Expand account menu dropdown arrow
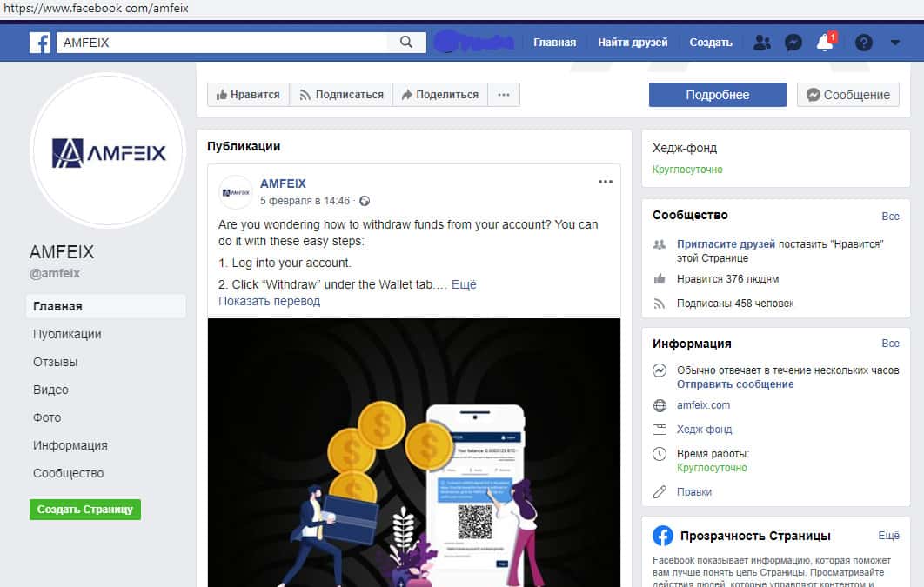The height and width of the screenshot is (587, 924). point(895,43)
